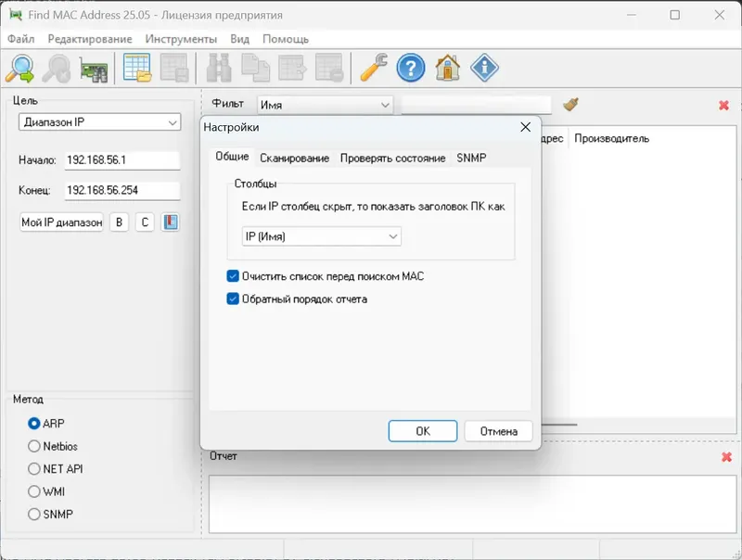The width and height of the screenshot is (742, 560).
Task: Click the network card icon in toolbar
Action: click(94, 69)
